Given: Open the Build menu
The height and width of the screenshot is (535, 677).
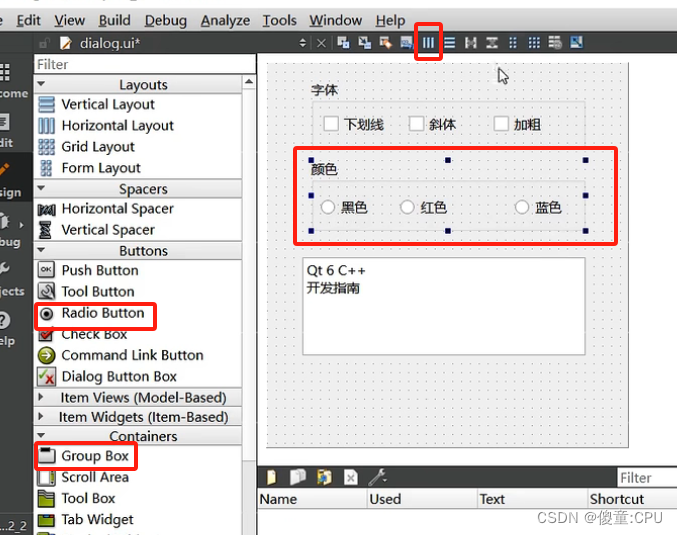Looking at the screenshot, I should click(x=114, y=20).
